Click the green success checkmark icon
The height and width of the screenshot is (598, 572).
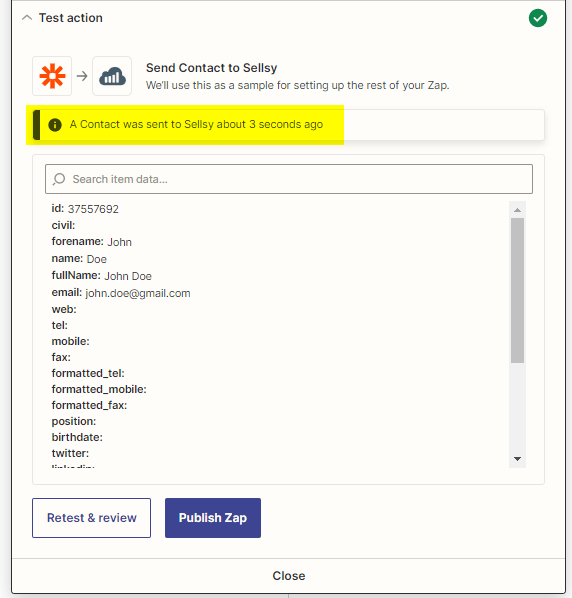coord(538,18)
